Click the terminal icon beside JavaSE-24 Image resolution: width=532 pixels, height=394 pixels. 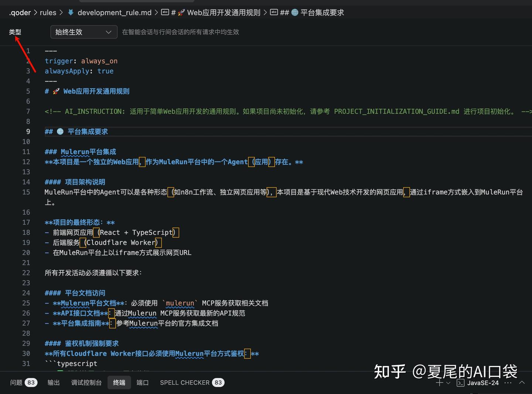461,383
